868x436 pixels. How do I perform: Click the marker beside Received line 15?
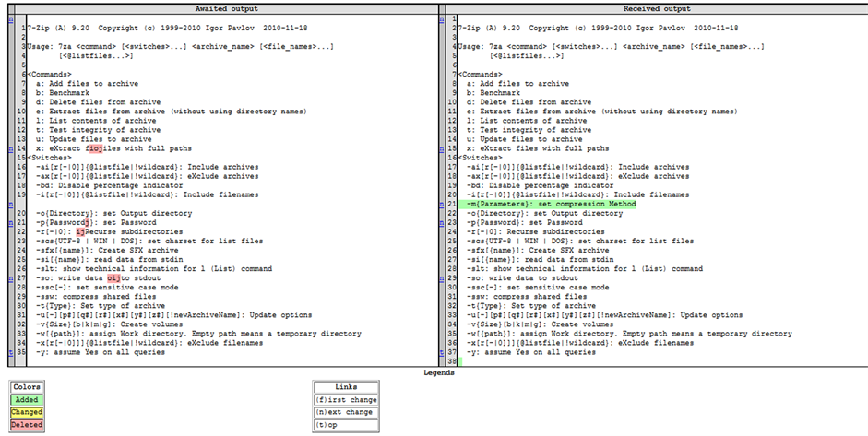tap(443, 148)
